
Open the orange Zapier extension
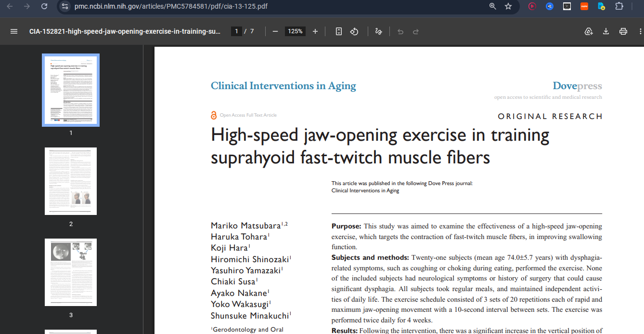[584, 6]
